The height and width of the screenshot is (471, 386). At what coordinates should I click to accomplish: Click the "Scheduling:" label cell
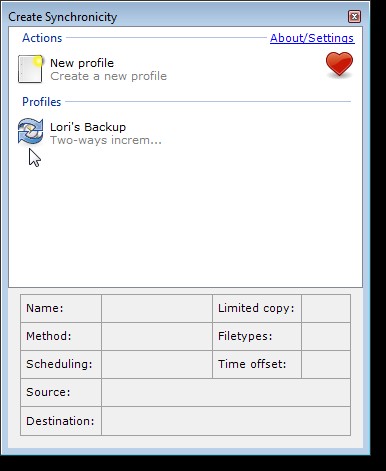61,364
